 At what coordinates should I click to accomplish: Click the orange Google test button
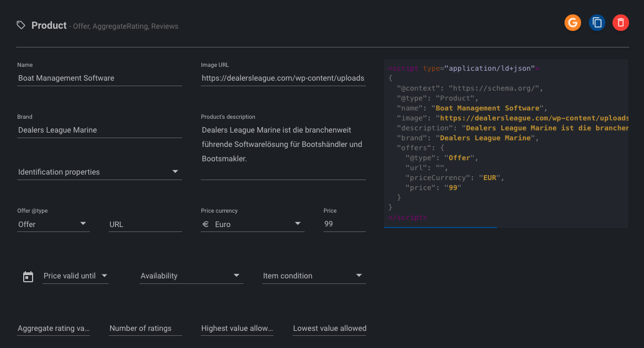573,23
